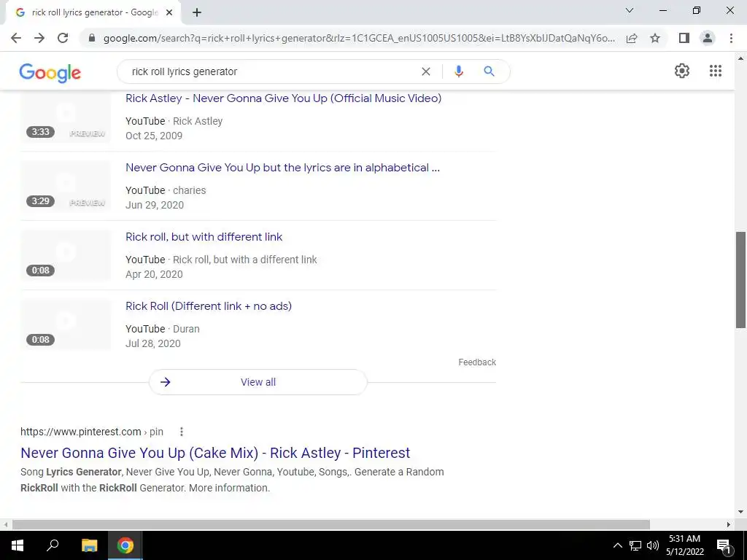Open lyrics in alphabetical order video
The height and width of the screenshot is (560, 747).
coord(282,168)
